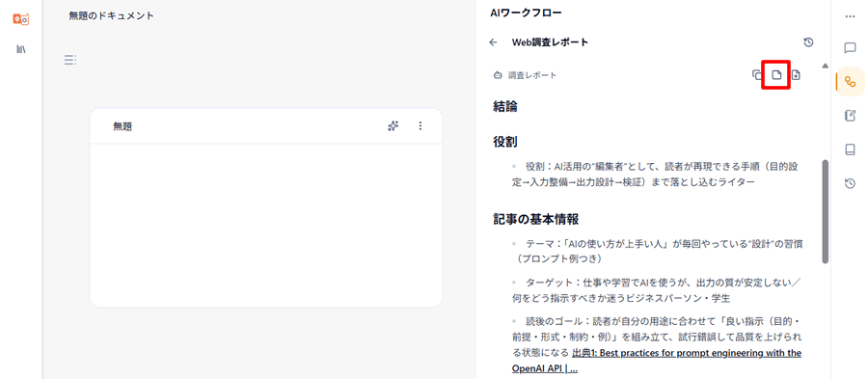
Task: Click the report panel vertical scrollbar thumb
Action: [826, 211]
